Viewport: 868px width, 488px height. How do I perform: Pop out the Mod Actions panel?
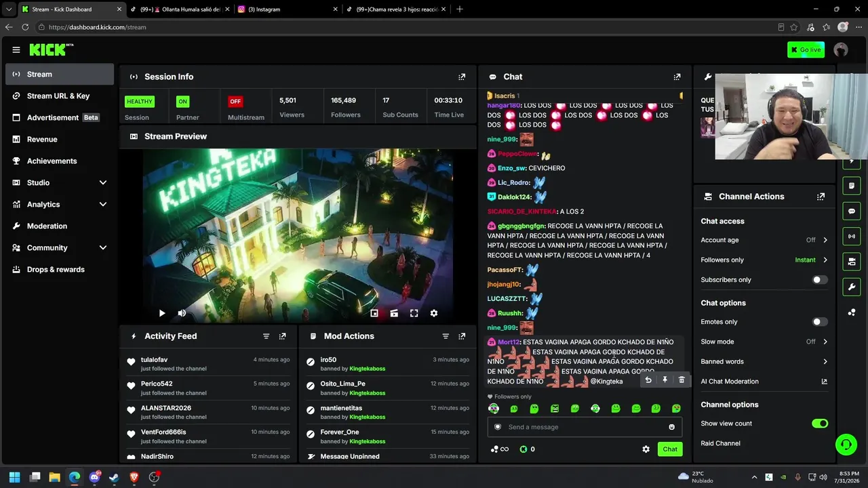coord(462,336)
